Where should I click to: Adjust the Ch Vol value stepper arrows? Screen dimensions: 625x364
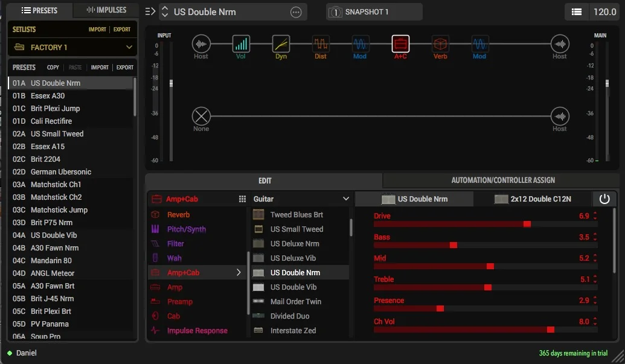[595, 321]
